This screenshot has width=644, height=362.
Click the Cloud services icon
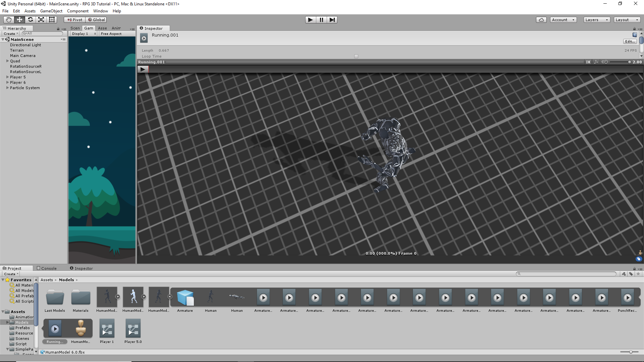click(x=541, y=20)
